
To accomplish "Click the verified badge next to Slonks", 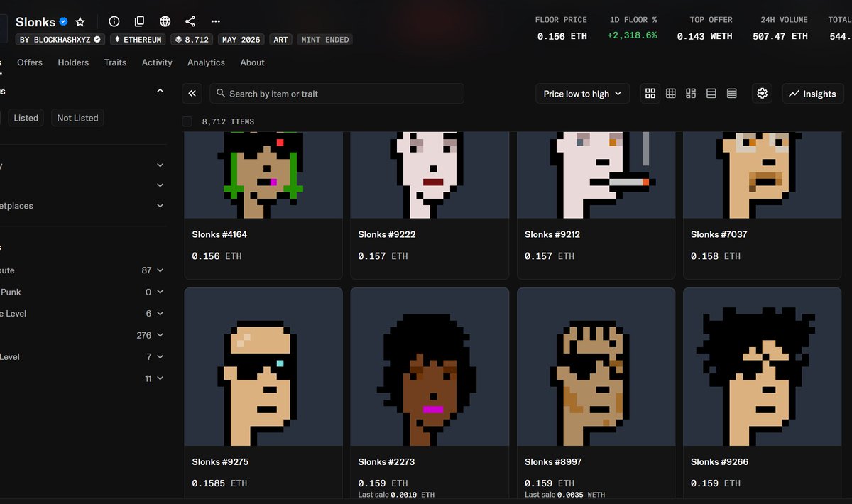I will (63, 22).
